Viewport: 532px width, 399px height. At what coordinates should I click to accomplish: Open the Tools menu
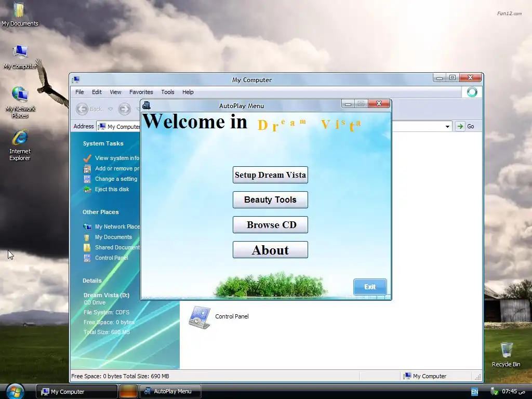168,92
